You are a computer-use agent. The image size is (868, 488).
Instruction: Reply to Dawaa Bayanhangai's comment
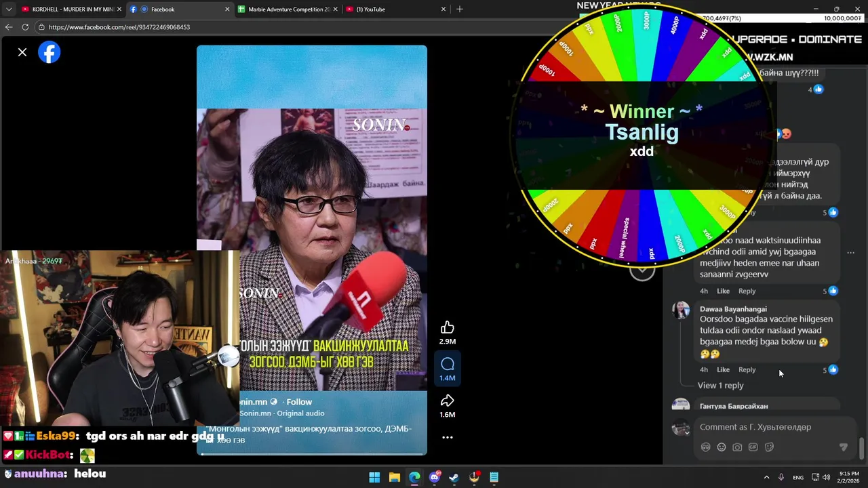(x=747, y=370)
